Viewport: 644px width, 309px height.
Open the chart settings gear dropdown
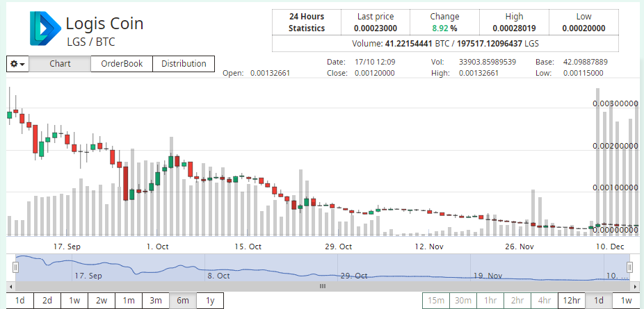(17, 64)
